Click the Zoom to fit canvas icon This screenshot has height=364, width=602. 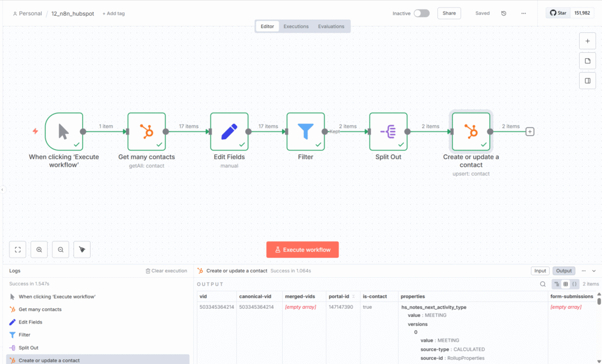pos(17,249)
